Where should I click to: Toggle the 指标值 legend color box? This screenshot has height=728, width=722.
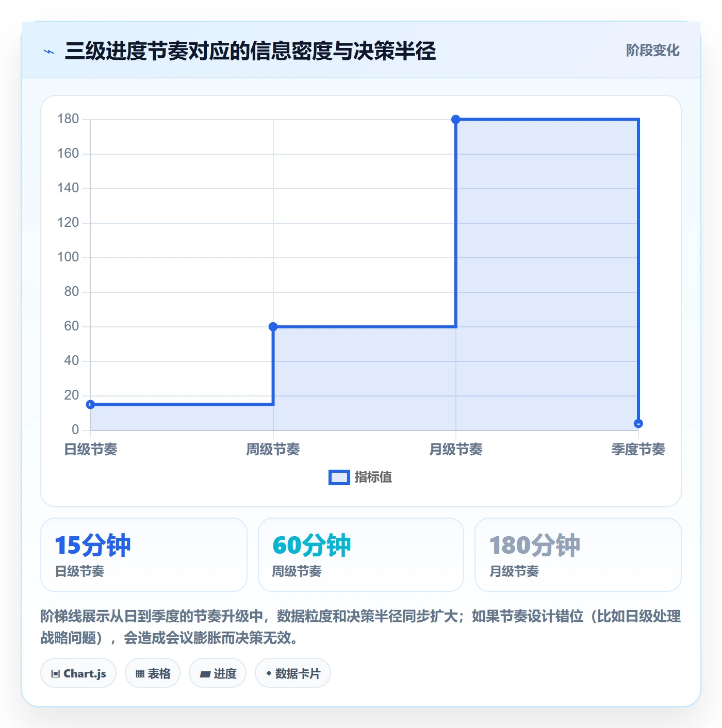point(339,477)
